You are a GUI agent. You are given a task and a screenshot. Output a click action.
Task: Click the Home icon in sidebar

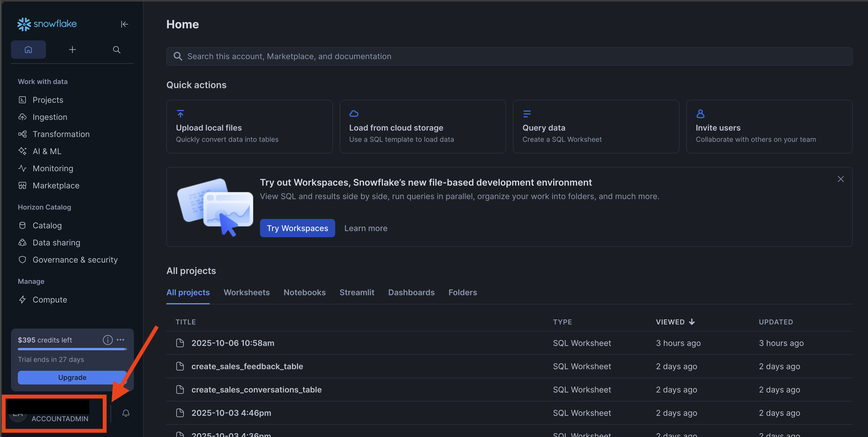[28, 50]
